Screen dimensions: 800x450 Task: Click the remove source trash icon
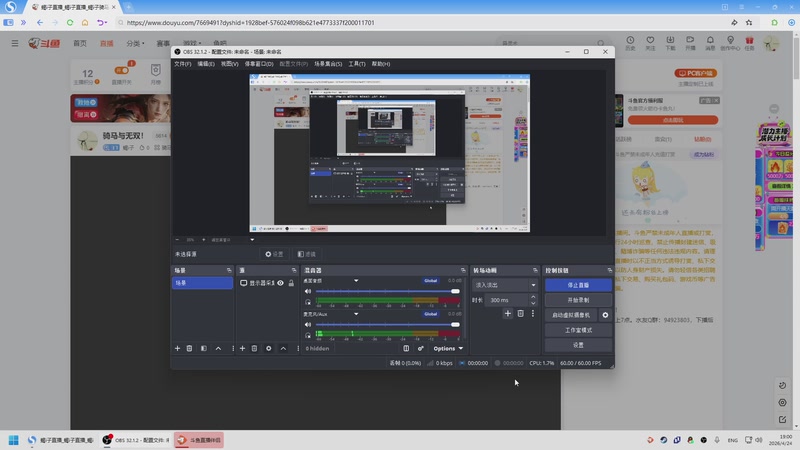coord(255,348)
